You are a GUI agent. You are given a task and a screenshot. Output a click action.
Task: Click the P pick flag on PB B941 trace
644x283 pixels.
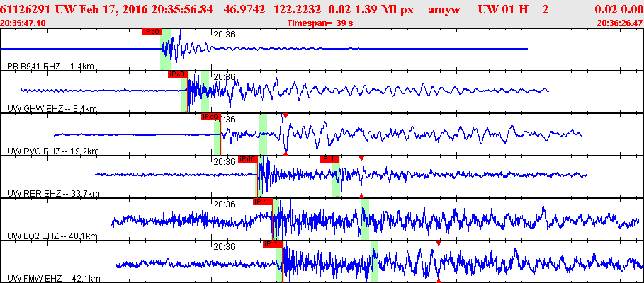coord(152,32)
